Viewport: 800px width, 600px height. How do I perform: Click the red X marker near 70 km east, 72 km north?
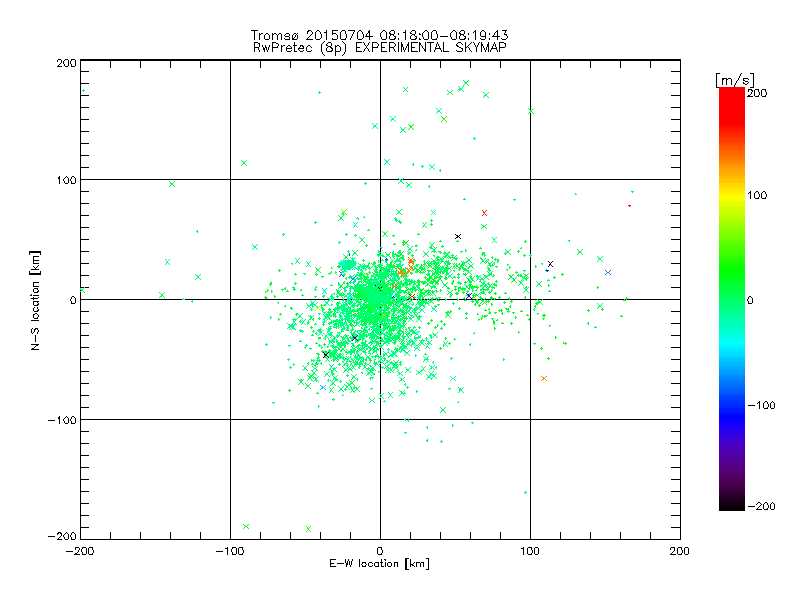click(484, 213)
